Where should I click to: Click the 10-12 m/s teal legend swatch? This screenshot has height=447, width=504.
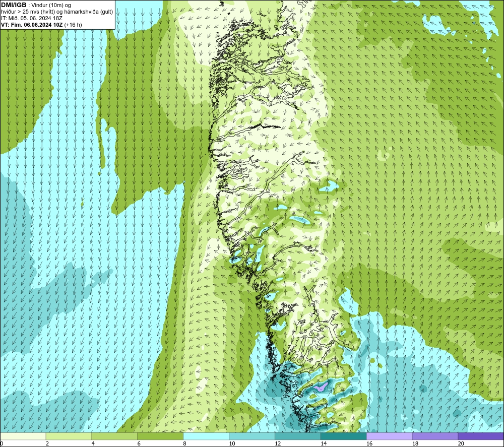252,436
